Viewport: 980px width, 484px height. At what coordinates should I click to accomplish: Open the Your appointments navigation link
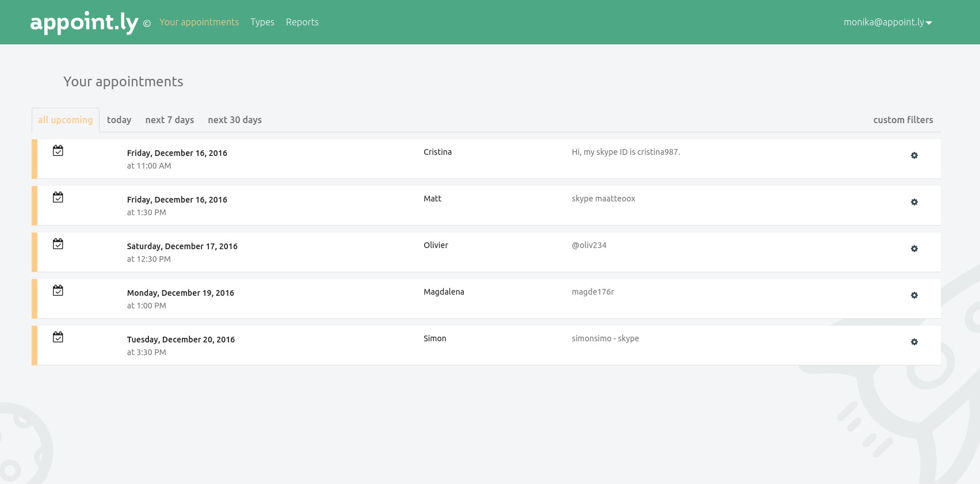[x=199, y=22]
